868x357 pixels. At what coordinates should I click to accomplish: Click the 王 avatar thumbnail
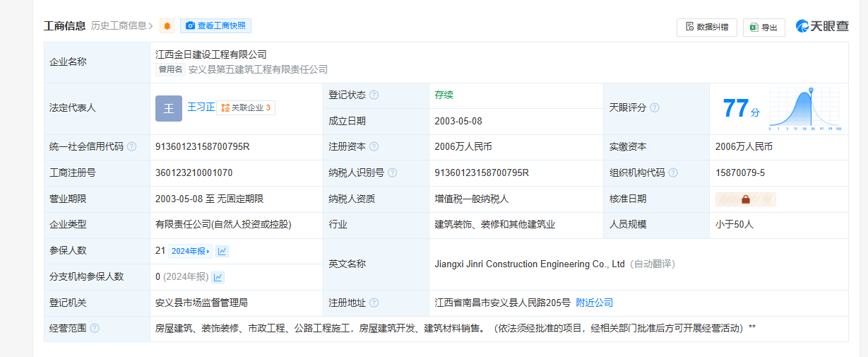tap(169, 108)
